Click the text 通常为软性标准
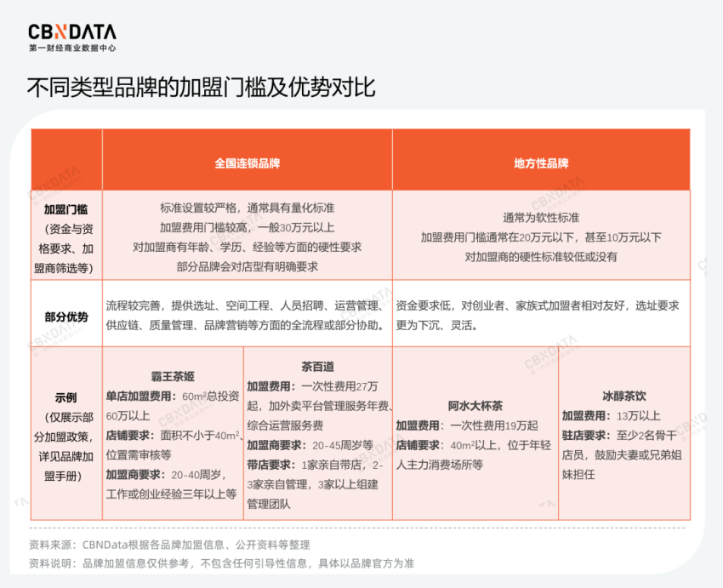Viewport: 723px width, 588px height. click(541, 218)
